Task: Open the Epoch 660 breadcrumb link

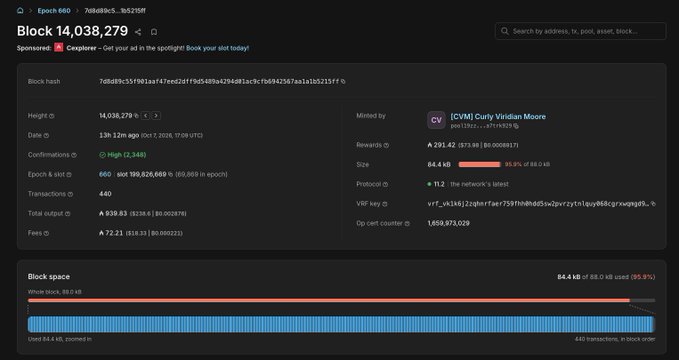Action: point(54,10)
